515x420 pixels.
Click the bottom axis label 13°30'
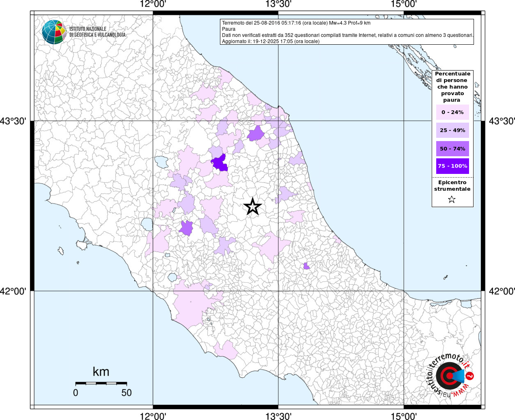pyautogui.click(x=278, y=416)
